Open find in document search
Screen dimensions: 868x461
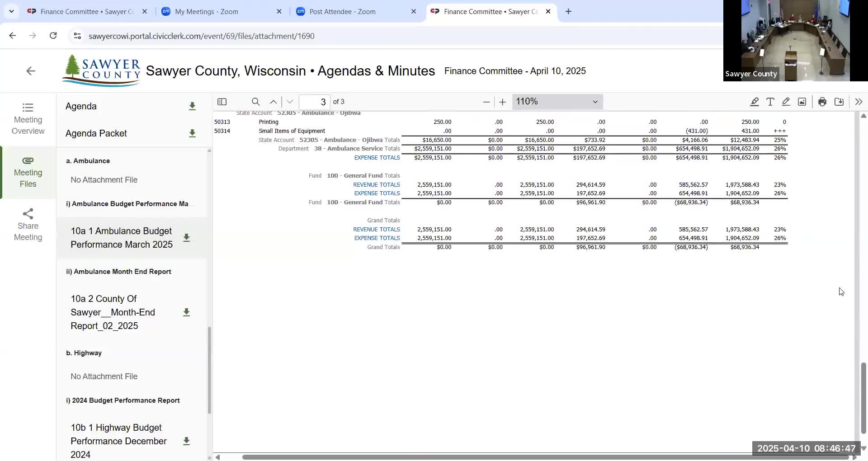(255, 102)
